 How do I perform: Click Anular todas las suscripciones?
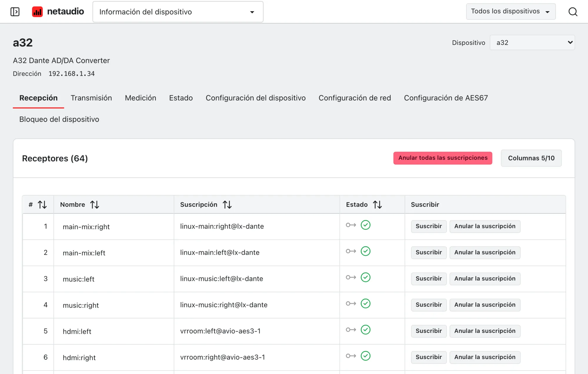pyautogui.click(x=443, y=158)
